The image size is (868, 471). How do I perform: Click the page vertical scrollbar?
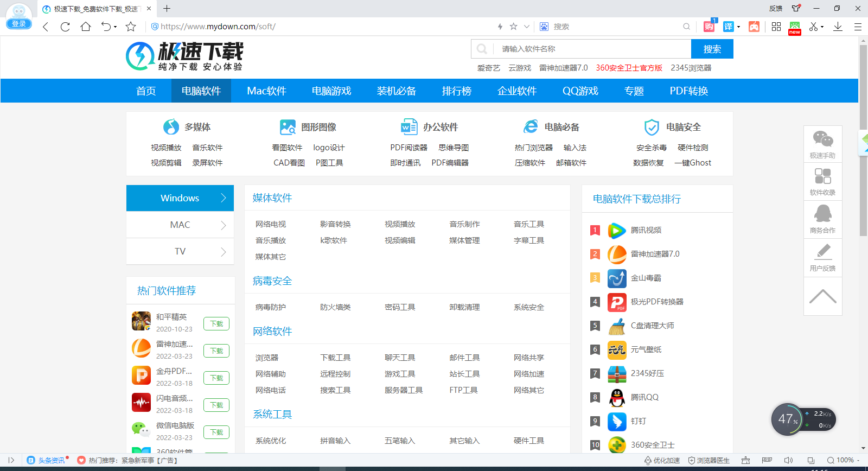(863, 141)
